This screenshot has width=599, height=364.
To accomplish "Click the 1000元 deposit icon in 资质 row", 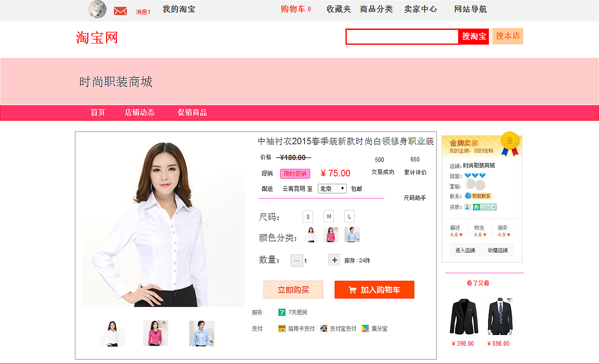I will pyautogui.click(x=484, y=207).
